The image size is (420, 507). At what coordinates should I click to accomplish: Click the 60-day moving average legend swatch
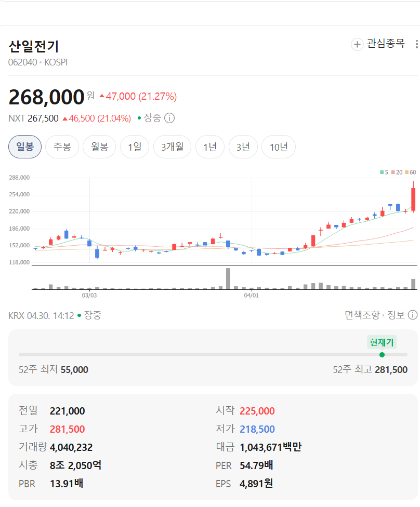(x=406, y=172)
